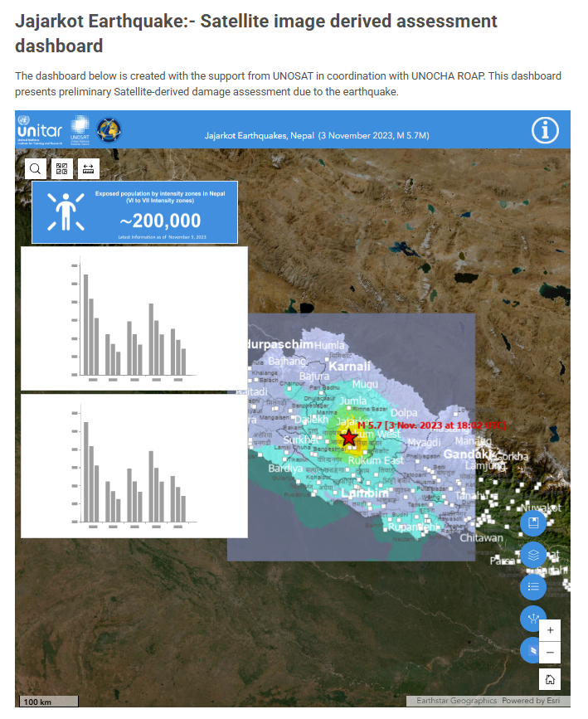Open the map layers round button

click(x=533, y=555)
